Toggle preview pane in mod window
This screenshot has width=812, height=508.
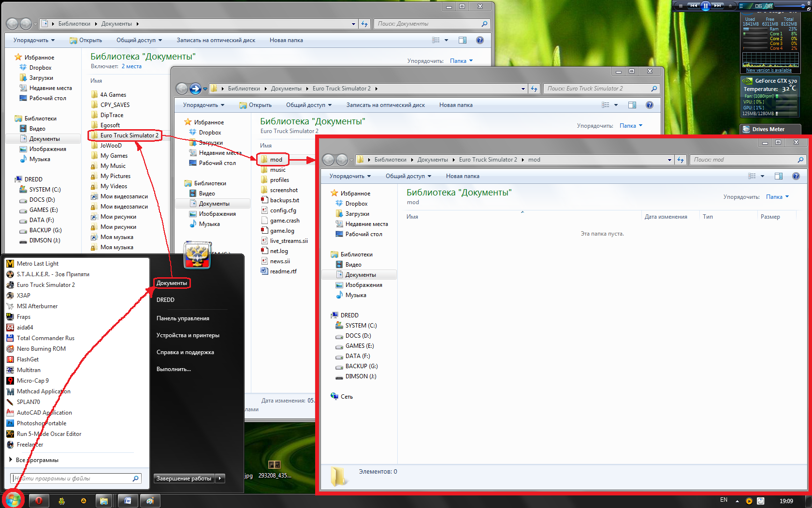tap(778, 176)
